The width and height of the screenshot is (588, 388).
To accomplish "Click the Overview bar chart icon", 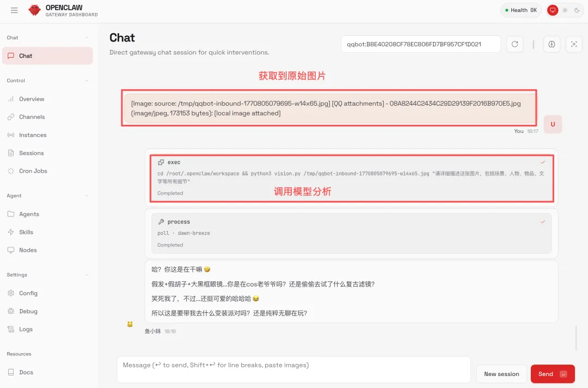I will (x=11, y=99).
